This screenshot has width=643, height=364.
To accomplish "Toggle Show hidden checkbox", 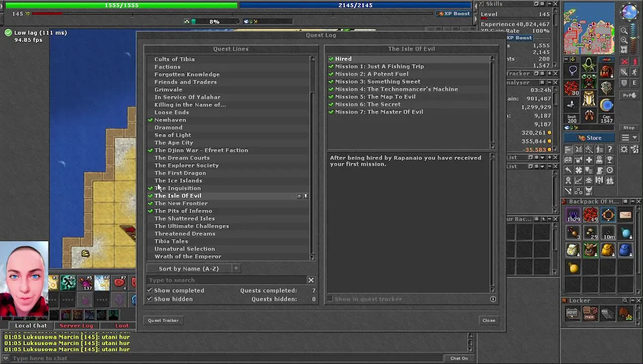I will point(150,299).
